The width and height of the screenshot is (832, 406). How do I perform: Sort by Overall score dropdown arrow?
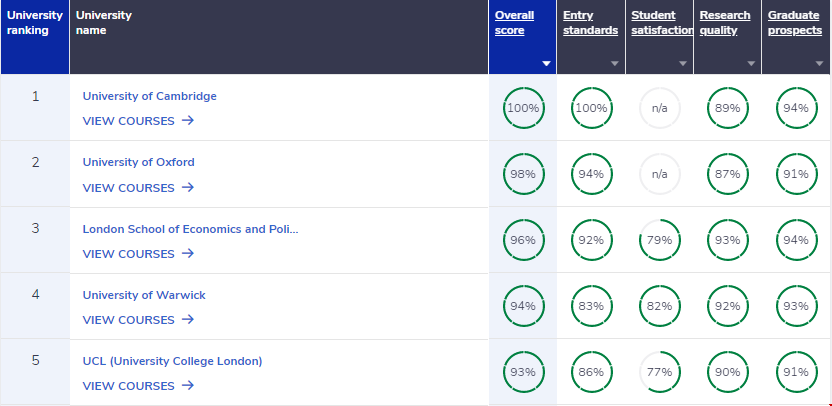(546, 63)
